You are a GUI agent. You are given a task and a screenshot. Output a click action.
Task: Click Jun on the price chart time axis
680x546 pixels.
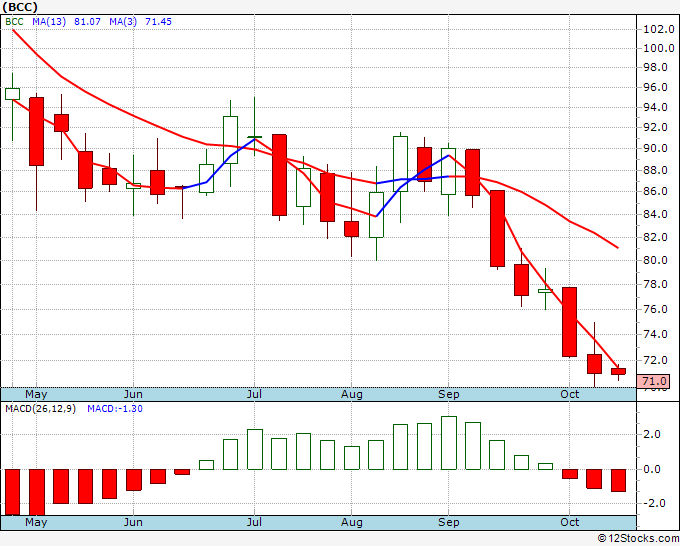pos(133,394)
